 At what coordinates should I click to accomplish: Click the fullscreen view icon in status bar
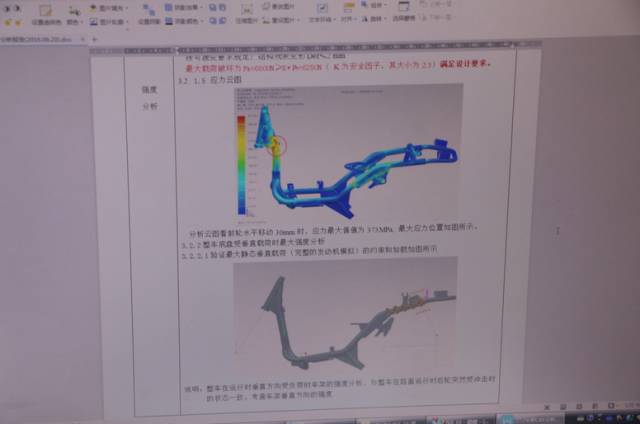(547, 407)
